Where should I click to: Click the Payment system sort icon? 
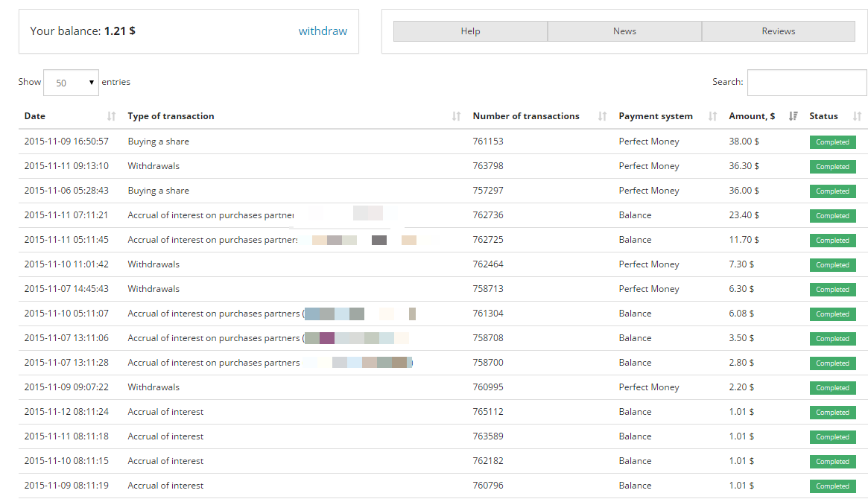tap(712, 116)
